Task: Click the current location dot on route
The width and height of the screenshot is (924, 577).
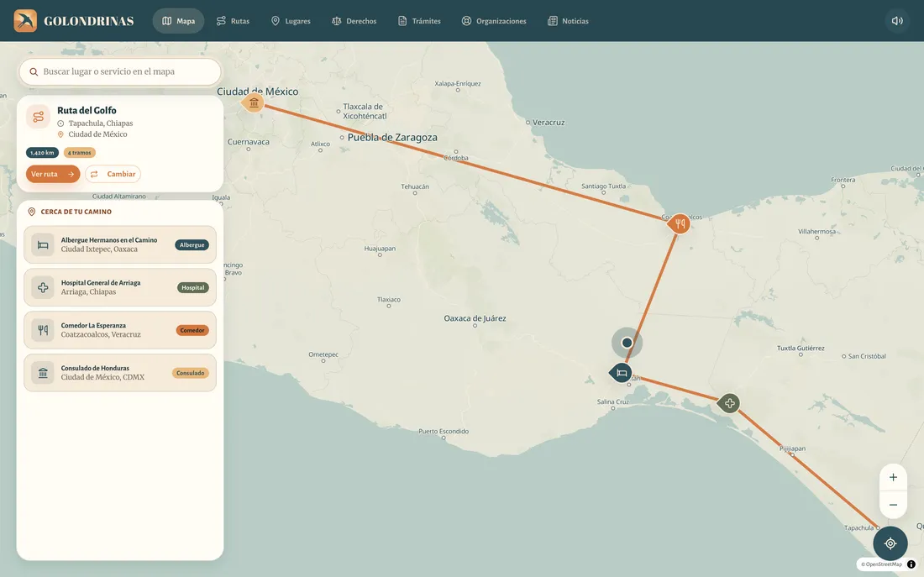Action: (627, 343)
